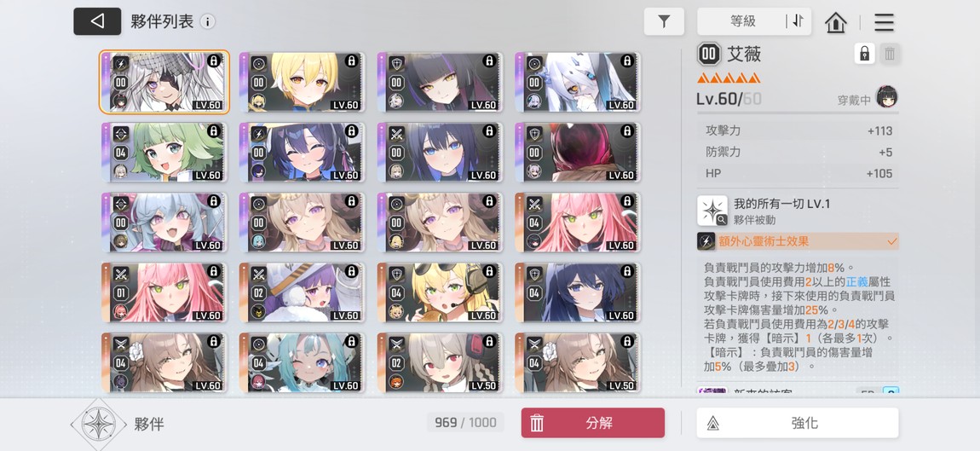Screen dimensions: 980x451
Task: Click the grayed trash icon beside 艾薇
Action: [890, 54]
